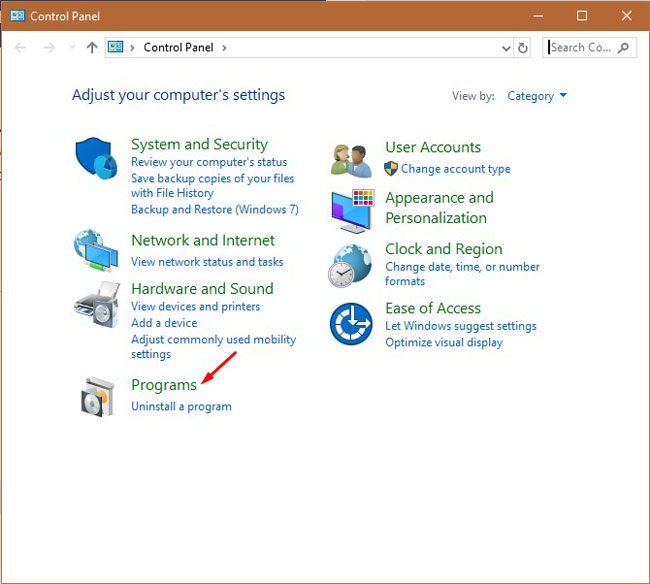Open the Programs category heading
The image size is (650, 584).
click(x=164, y=385)
